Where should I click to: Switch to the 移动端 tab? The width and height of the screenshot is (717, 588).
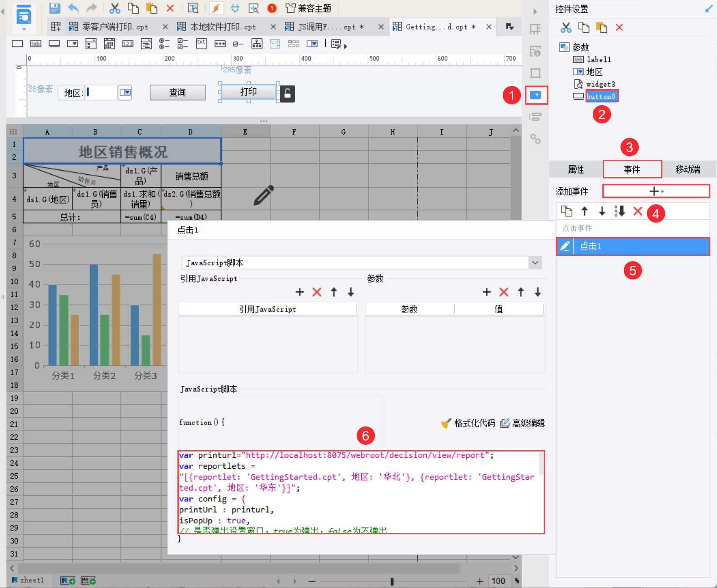(x=688, y=169)
